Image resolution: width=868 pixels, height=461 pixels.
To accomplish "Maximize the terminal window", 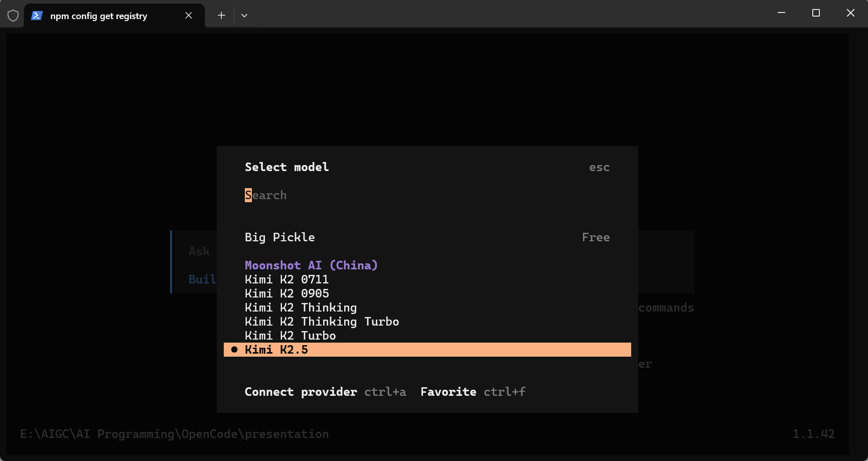I will coord(816,13).
